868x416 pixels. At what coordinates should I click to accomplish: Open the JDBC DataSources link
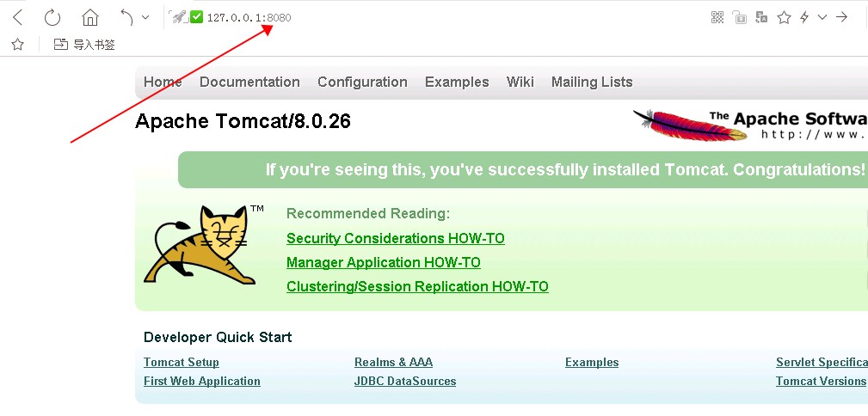point(405,382)
